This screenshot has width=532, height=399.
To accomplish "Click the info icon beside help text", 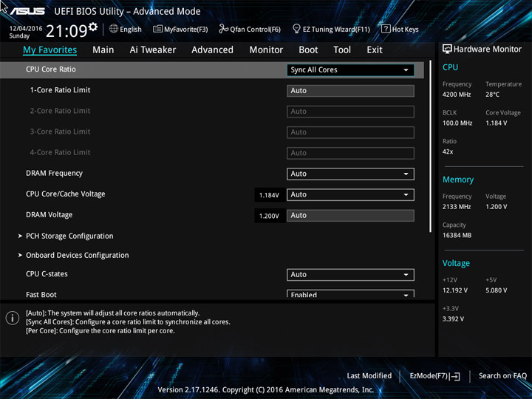I will pos(13,318).
